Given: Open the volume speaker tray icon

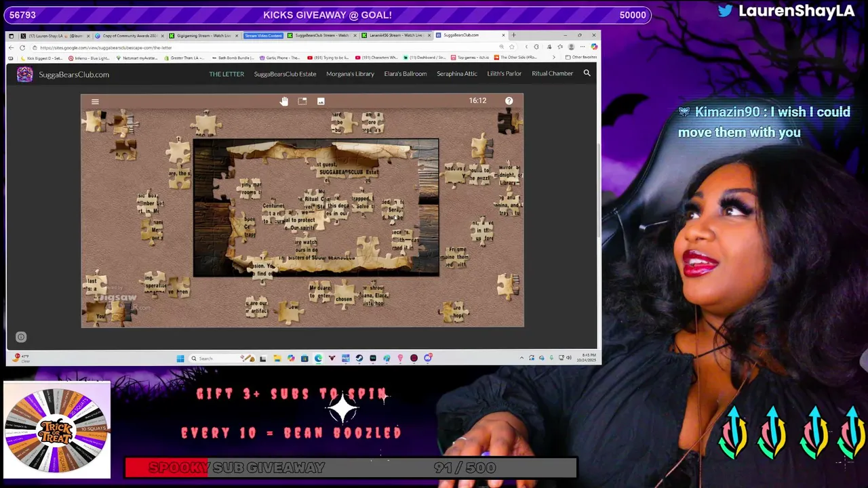Looking at the screenshot, I should (569, 358).
